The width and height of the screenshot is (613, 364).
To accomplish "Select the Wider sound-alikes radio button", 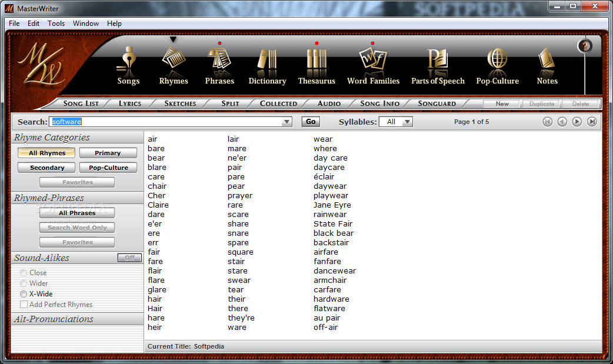I will click(24, 283).
